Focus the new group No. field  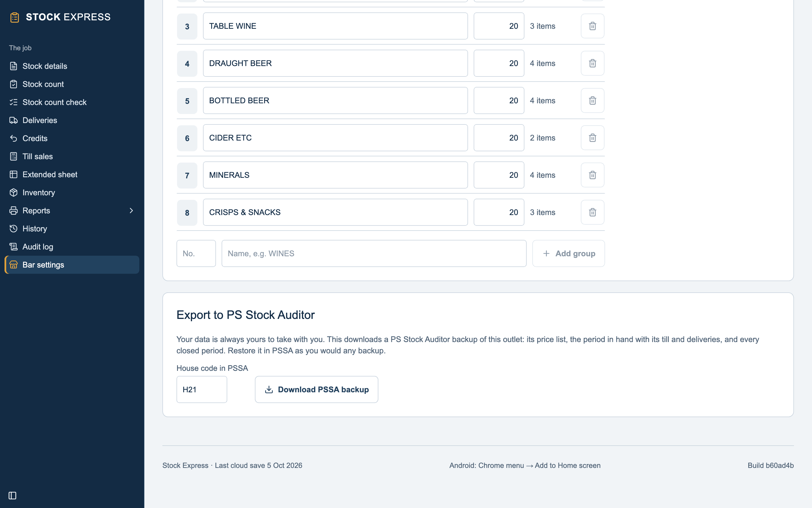[196, 253]
